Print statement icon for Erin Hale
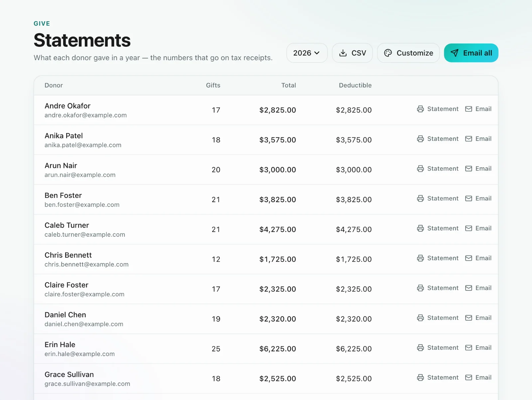 [420, 348]
